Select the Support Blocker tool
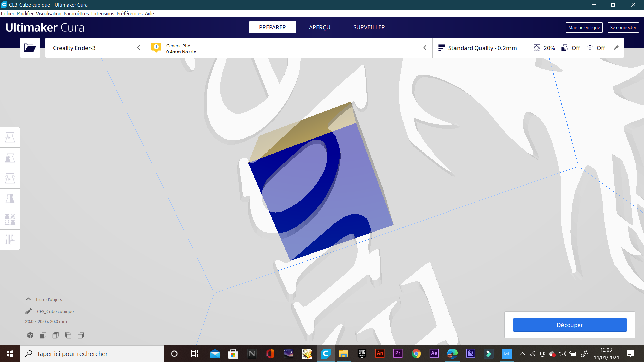Image resolution: width=644 pixels, height=362 pixels. (x=10, y=240)
